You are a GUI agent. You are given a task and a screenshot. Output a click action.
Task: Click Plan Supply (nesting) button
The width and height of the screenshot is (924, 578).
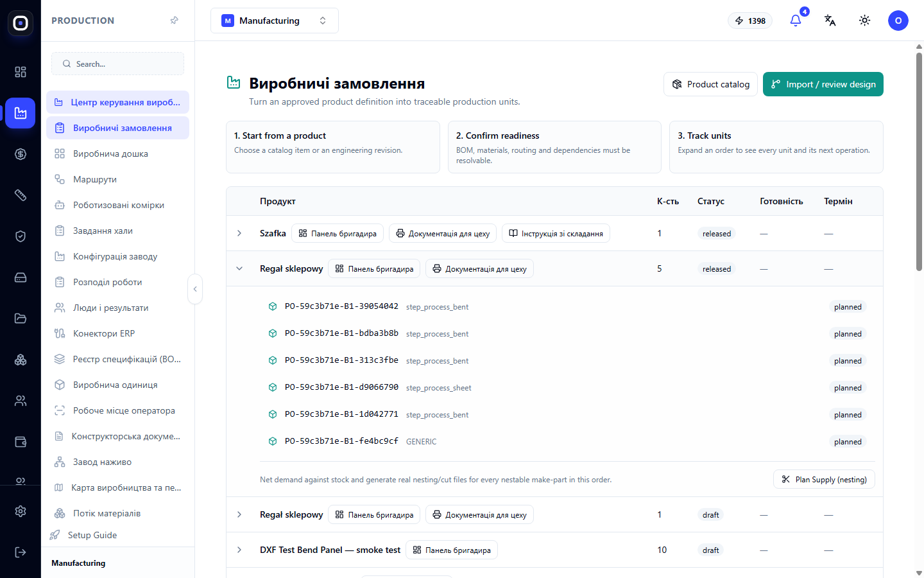click(824, 479)
